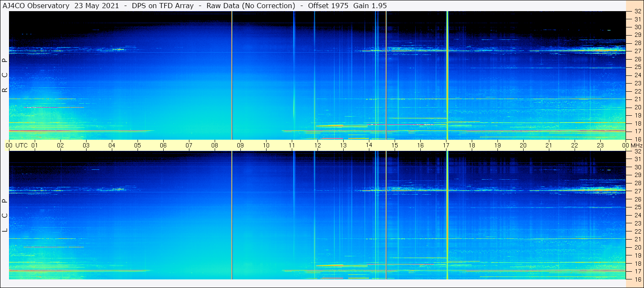This screenshot has width=644, height=288.
Task: Click the 30 MHz label on LCP frequency scale
Action: 638,167
